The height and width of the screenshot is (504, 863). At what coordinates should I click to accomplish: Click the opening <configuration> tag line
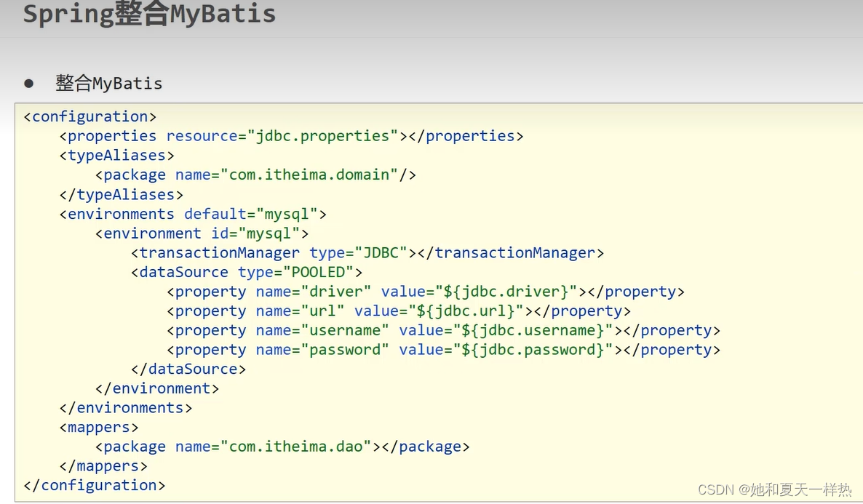click(x=90, y=116)
